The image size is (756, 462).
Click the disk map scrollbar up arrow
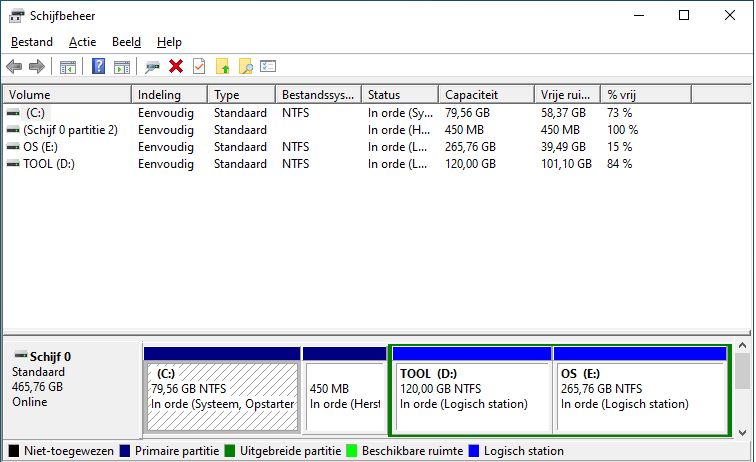(742, 345)
